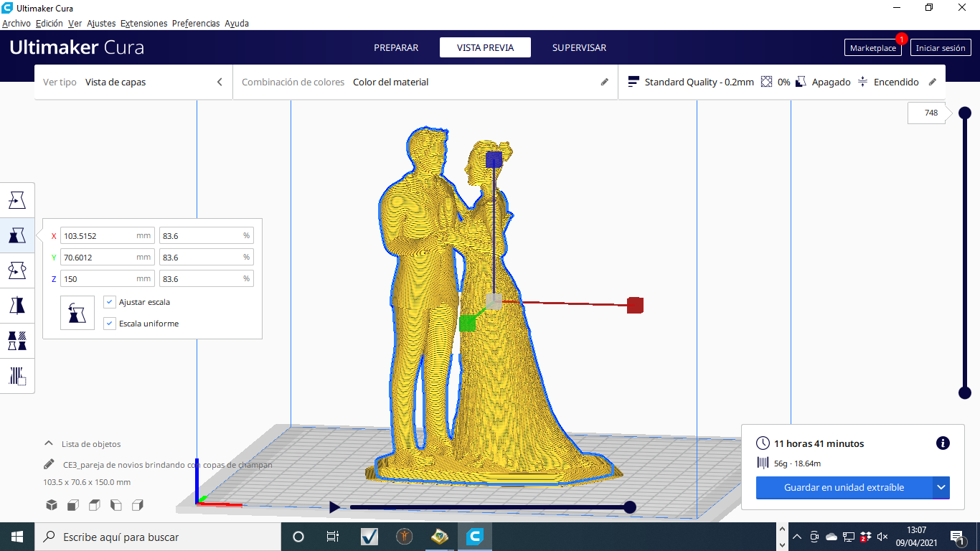This screenshot has height=551, width=980.
Task: Click the simulation path slider handle
Action: tap(630, 507)
